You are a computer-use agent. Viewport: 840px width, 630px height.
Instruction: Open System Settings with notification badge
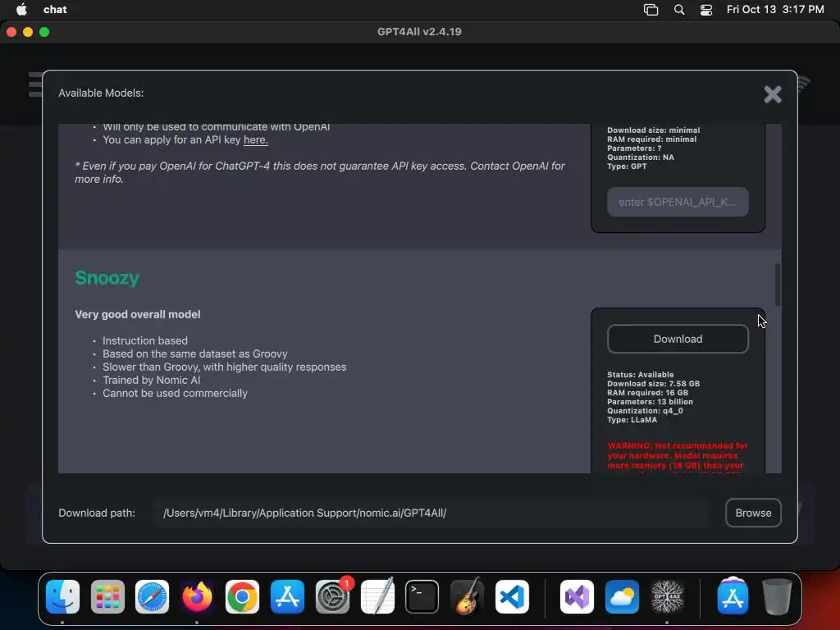332,597
